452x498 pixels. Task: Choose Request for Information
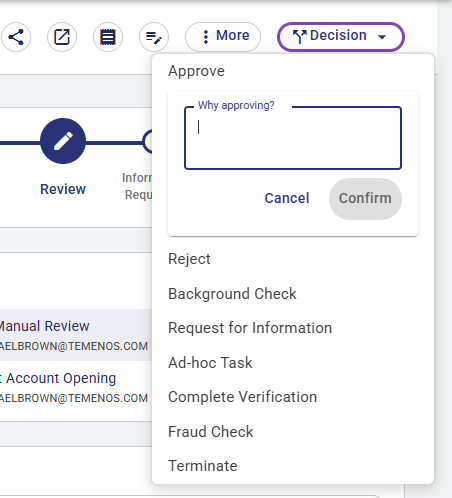click(293, 328)
